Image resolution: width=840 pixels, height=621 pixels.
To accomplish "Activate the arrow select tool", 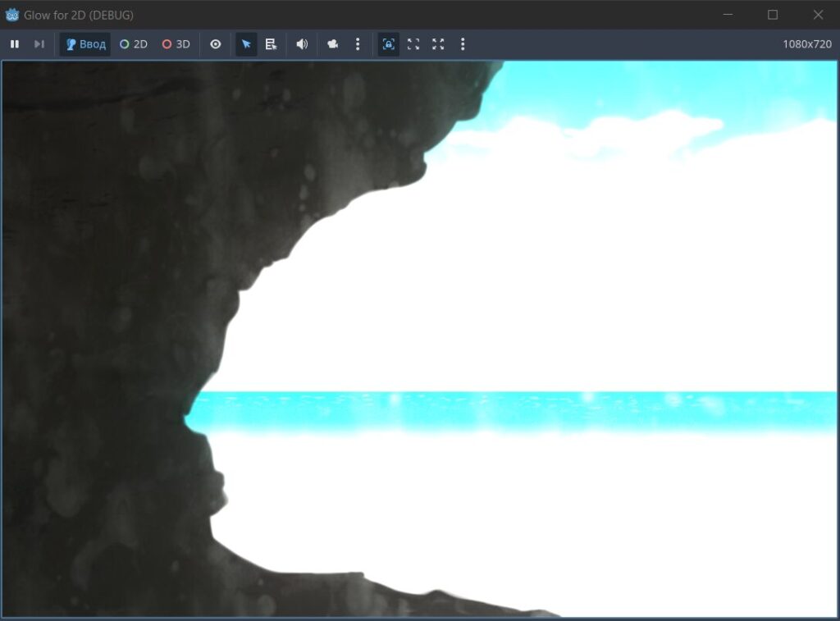I will (246, 44).
